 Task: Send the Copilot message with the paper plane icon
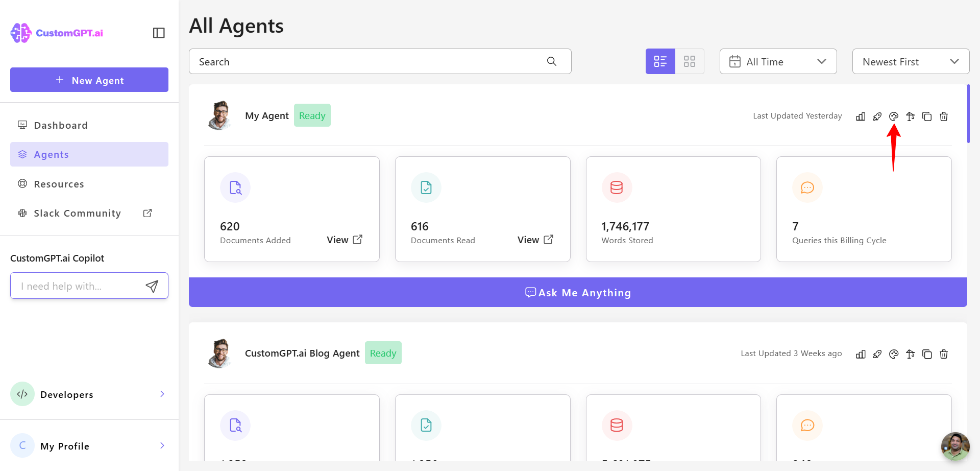click(152, 286)
